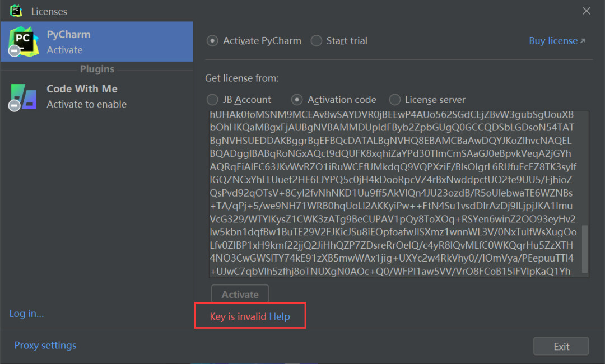
Task: Select Code With Me entry in plugins list
Action: (96, 96)
